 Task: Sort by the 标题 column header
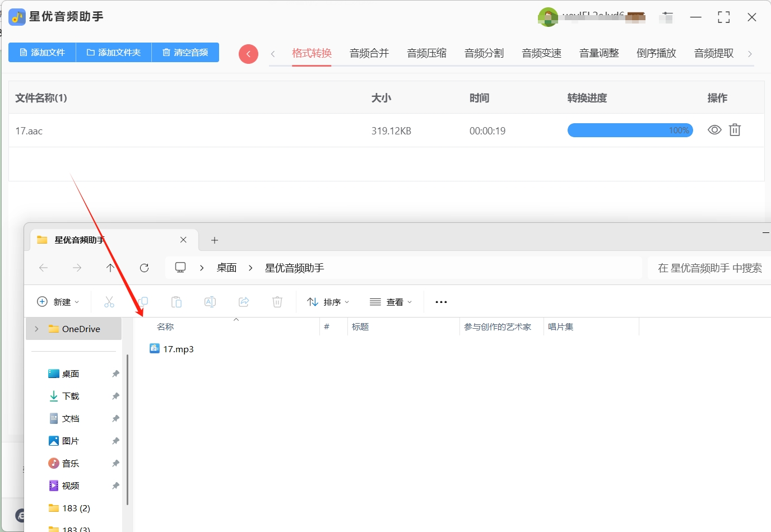(360, 326)
